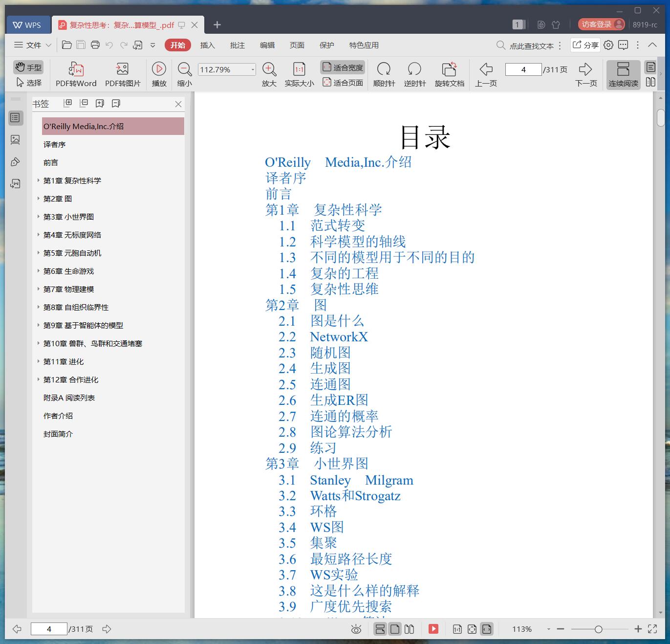Switch to WPS home tab
Image resolution: width=670 pixels, height=644 pixels.
(x=27, y=24)
